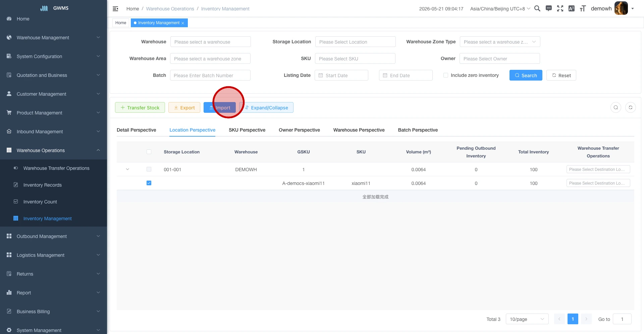
Task: Switch to Detail Perspective tab
Action: (136, 130)
